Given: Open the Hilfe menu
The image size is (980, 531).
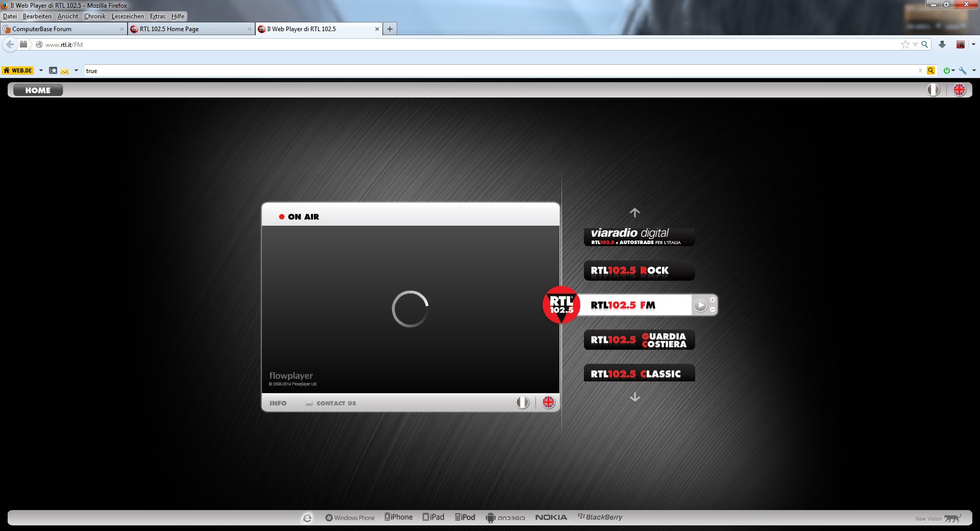Looking at the screenshot, I should [x=178, y=16].
